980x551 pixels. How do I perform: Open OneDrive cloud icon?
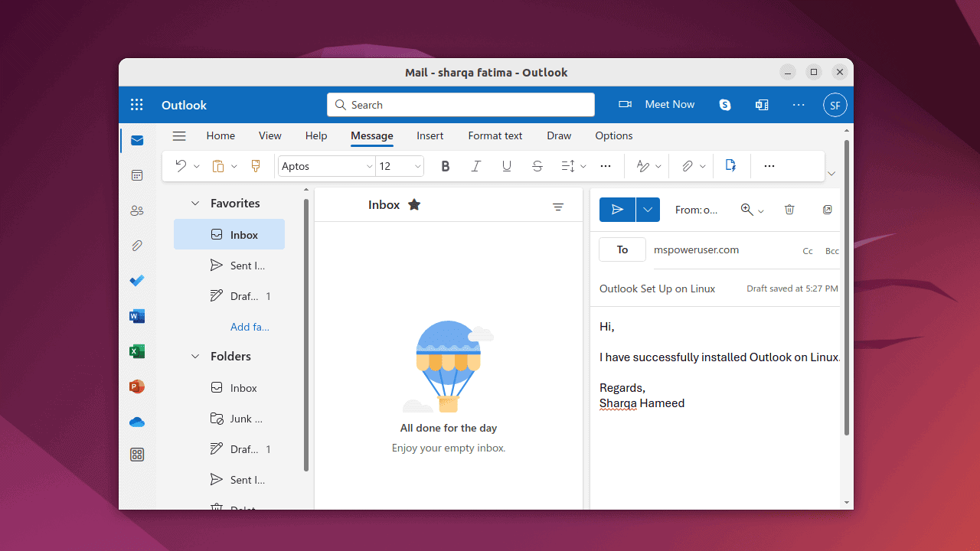pos(137,422)
